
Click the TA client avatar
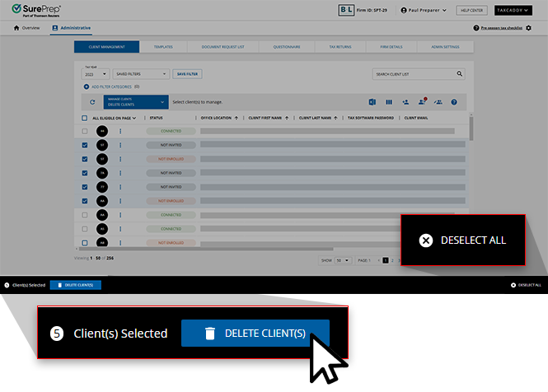[x=102, y=173]
